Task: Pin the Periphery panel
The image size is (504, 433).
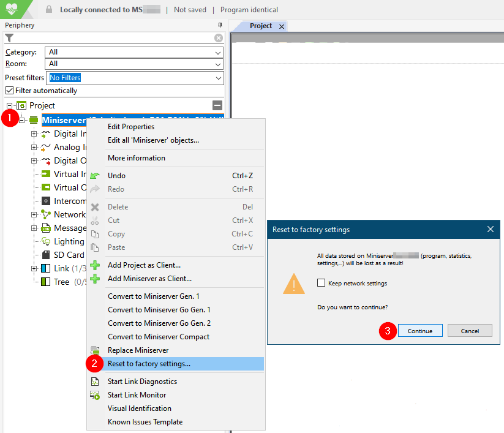Action: [220, 25]
